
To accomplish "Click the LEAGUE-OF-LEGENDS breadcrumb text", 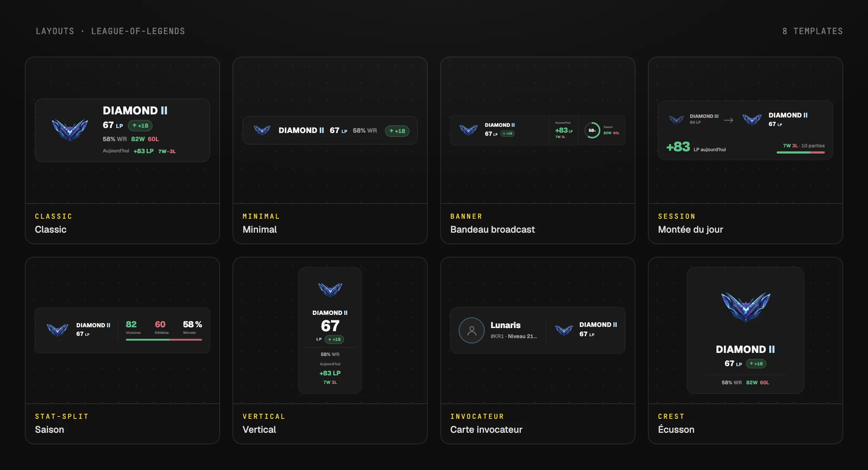I will click(138, 31).
